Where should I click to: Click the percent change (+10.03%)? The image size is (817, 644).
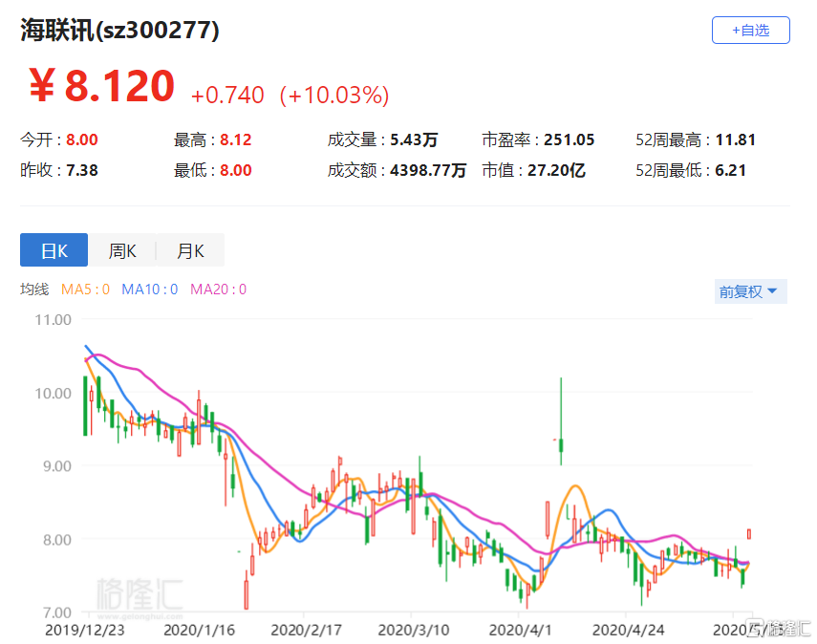click(334, 96)
